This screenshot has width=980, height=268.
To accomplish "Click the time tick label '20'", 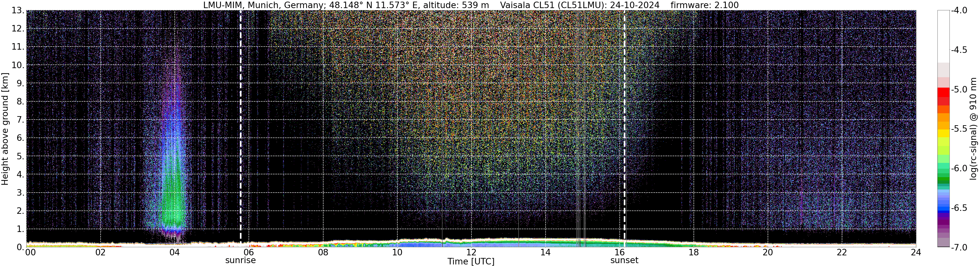I will 768,252.
